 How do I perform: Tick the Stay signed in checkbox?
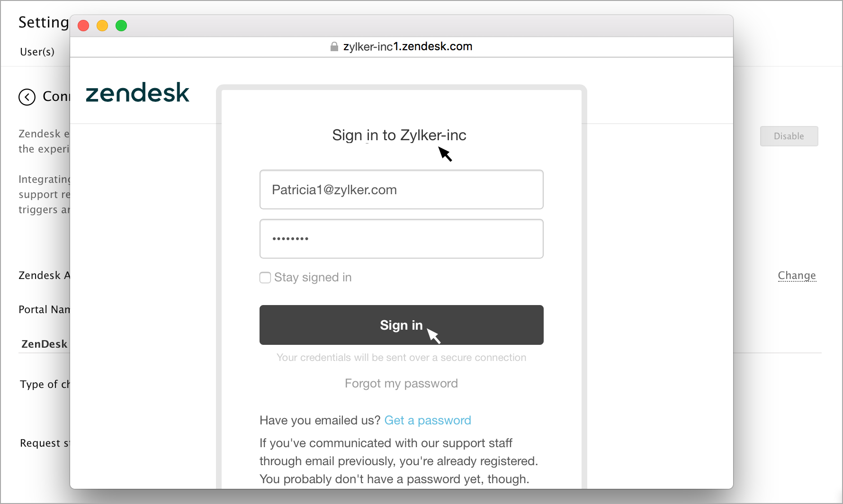pos(265,278)
